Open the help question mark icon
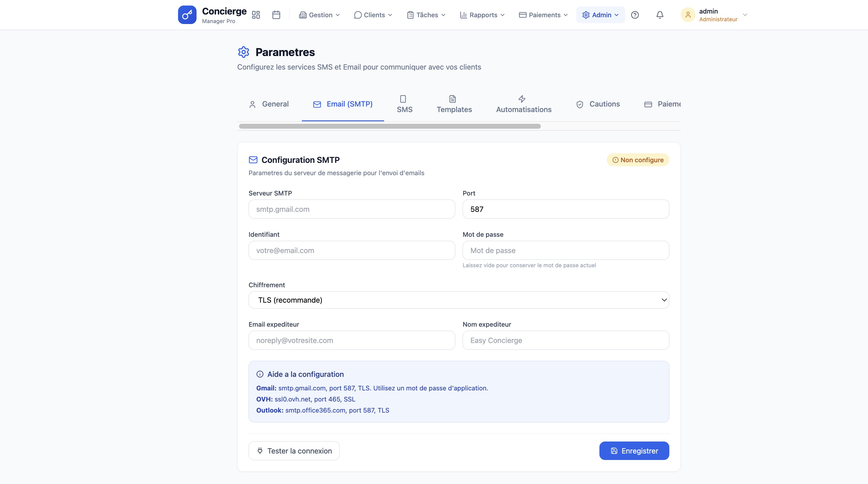The height and width of the screenshot is (484, 868). tap(635, 14)
